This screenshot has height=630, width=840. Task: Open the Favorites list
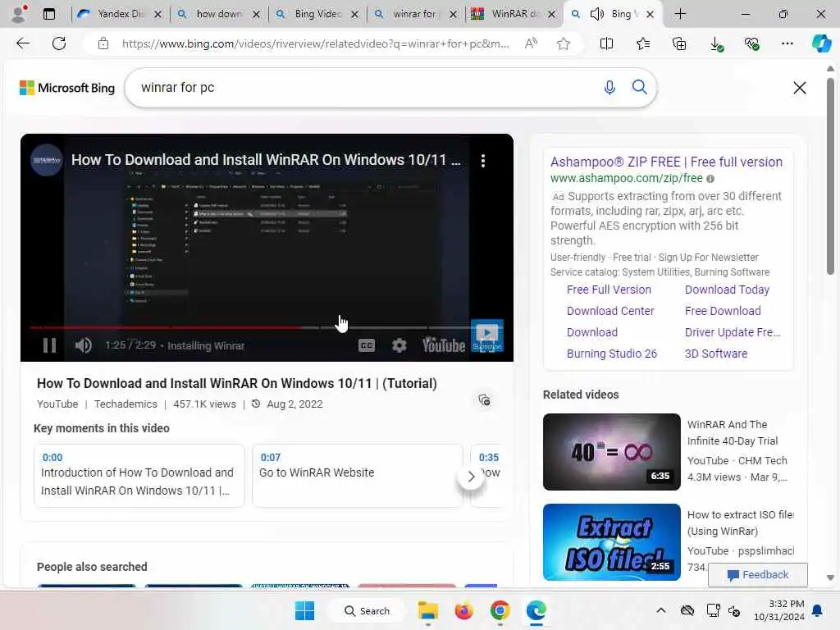click(643, 43)
